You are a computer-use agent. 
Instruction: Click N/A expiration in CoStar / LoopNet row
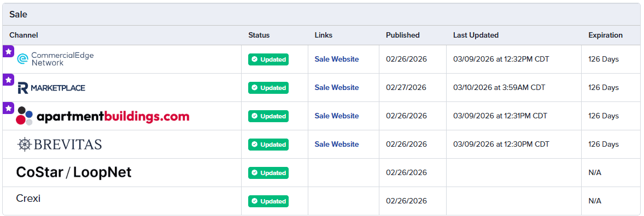pos(595,172)
